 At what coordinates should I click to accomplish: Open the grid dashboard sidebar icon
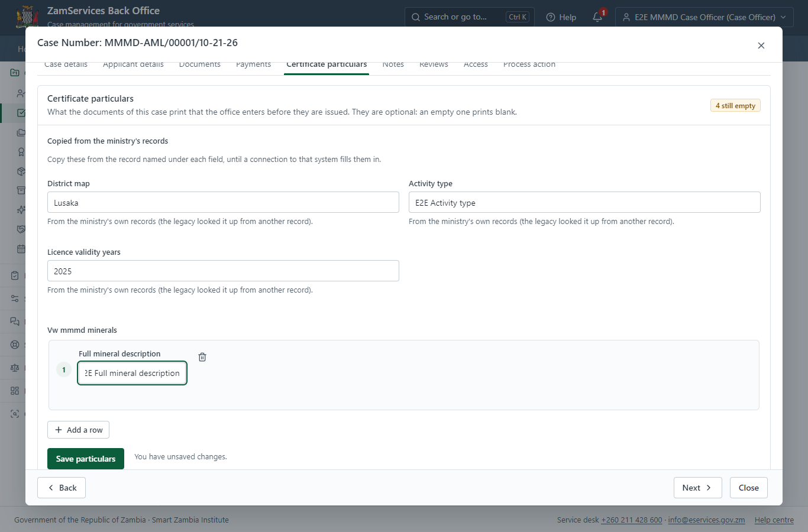click(x=15, y=391)
